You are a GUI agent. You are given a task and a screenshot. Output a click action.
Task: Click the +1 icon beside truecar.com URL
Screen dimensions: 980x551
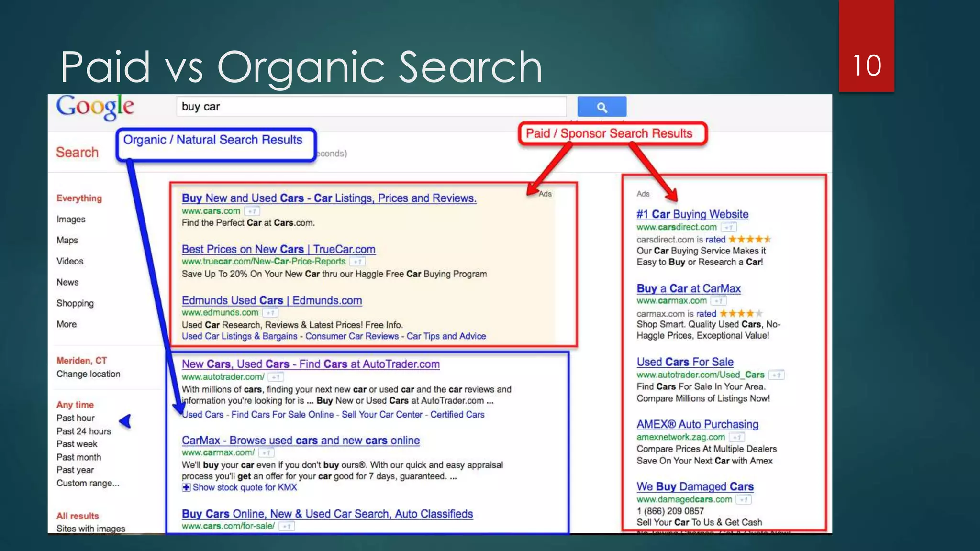[x=357, y=262]
